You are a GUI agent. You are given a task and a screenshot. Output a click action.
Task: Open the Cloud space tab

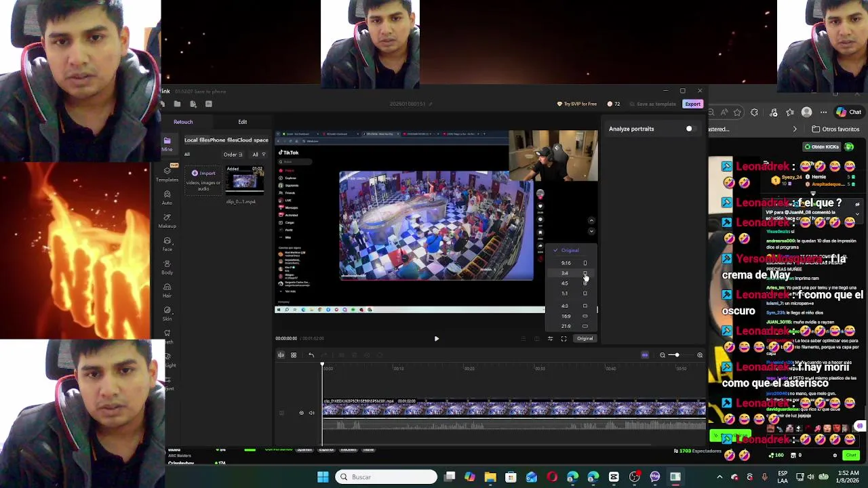pyautogui.click(x=252, y=140)
